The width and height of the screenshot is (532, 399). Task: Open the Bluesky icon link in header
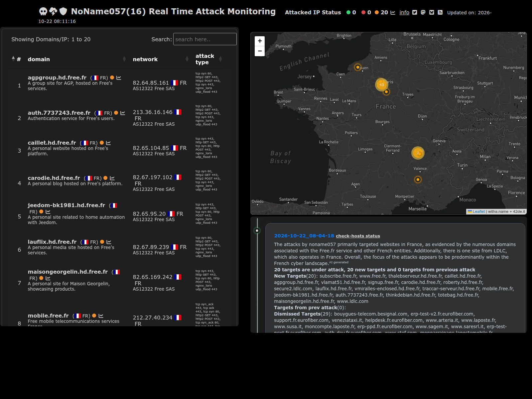[432, 12]
